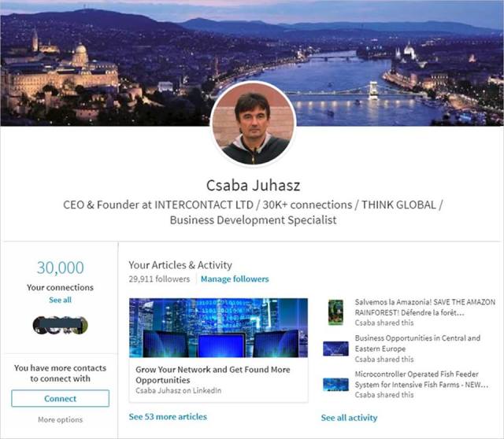Click the circular profile photo
Viewport: 504px width, 439px height.
pyautogui.click(x=253, y=124)
